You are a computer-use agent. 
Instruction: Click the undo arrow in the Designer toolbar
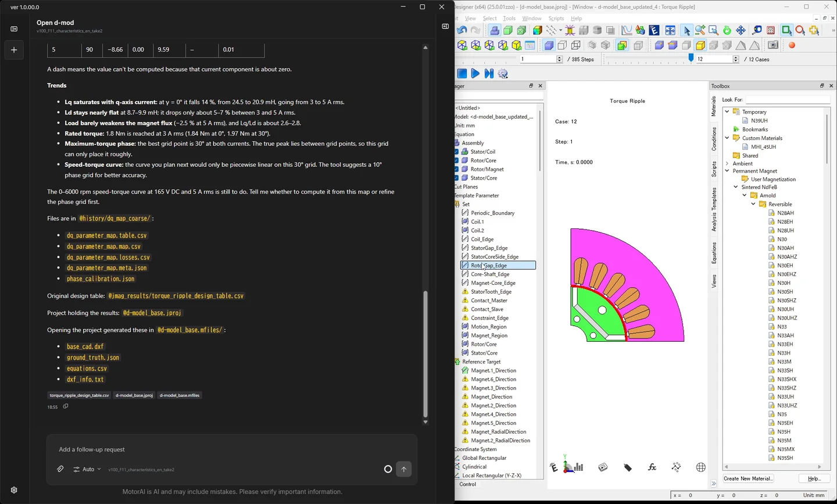pos(462,30)
